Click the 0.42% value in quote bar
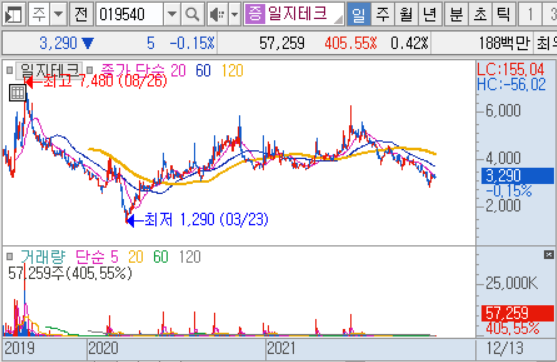 409,43
